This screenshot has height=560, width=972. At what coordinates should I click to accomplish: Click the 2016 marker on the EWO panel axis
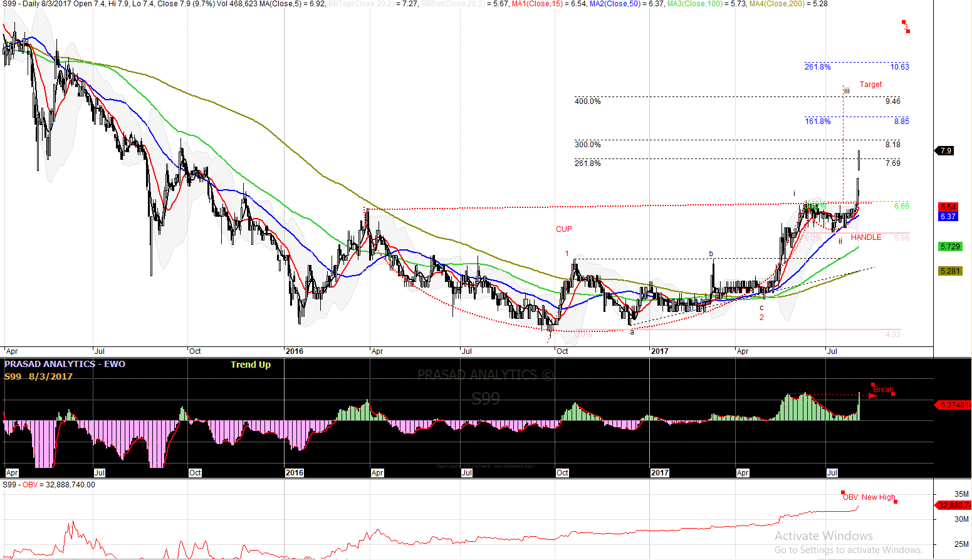[x=294, y=473]
